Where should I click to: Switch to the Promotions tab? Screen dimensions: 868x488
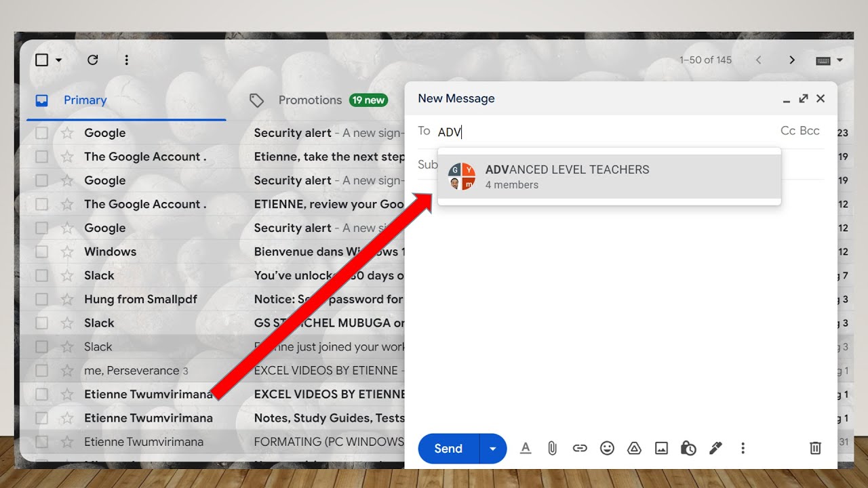(x=319, y=100)
